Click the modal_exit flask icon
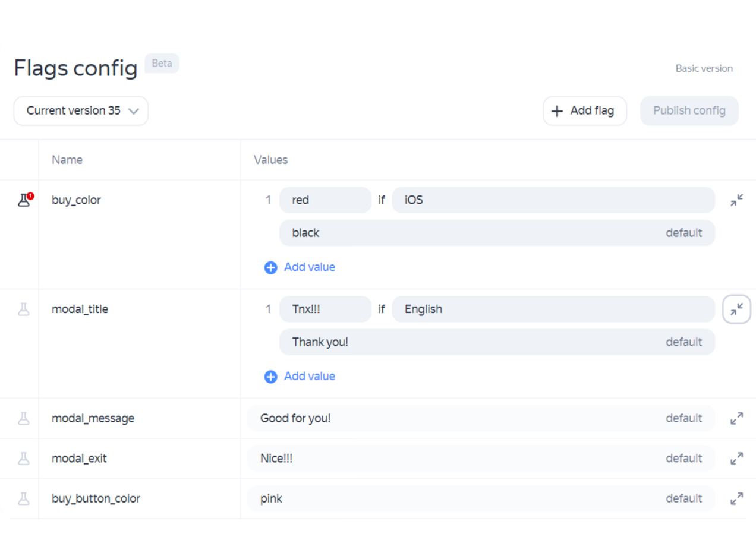The height and width of the screenshot is (556, 756). pos(24,459)
